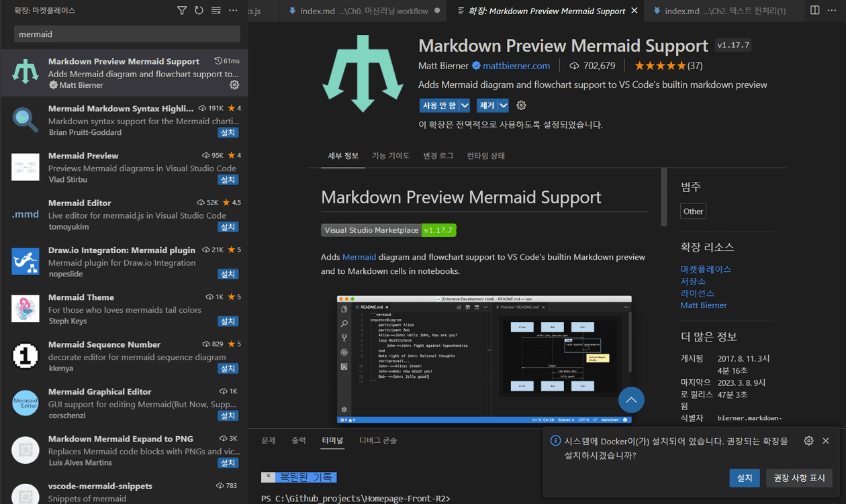
Task: Open the dropdown arrow next to 사용 안 함
Action: point(465,105)
